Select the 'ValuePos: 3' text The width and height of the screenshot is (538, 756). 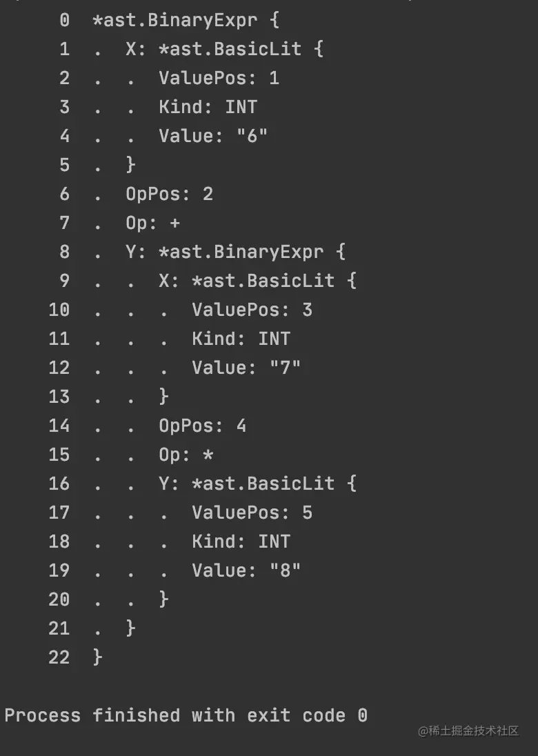pos(252,310)
